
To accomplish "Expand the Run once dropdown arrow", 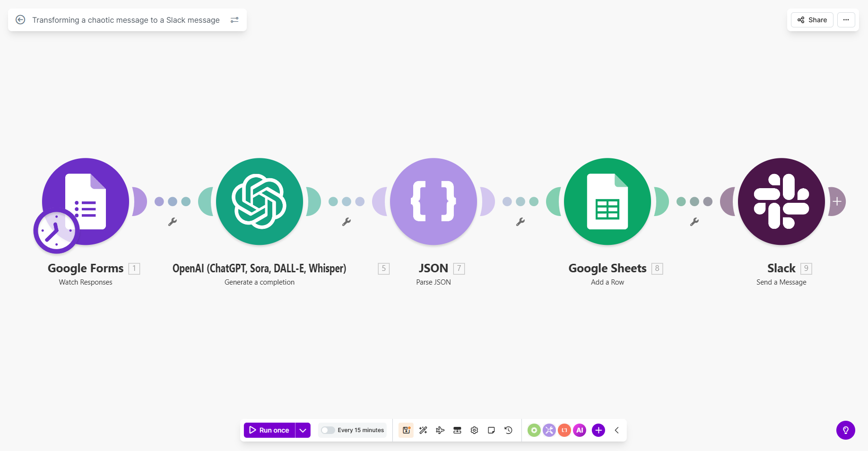I will pyautogui.click(x=303, y=430).
